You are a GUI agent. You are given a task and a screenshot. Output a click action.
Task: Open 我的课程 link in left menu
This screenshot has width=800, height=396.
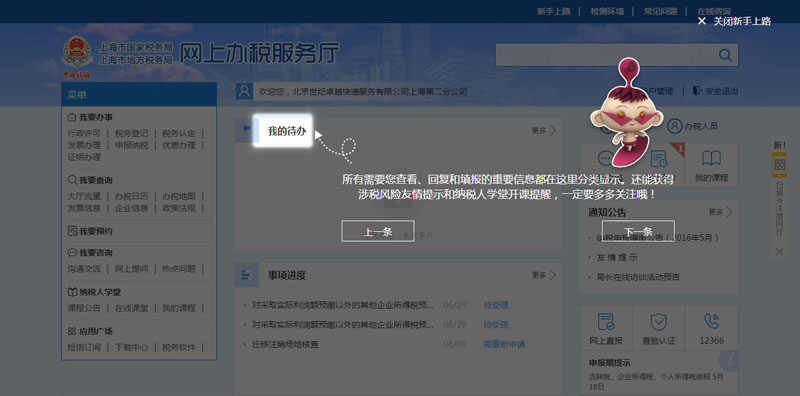pyautogui.click(x=179, y=308)
